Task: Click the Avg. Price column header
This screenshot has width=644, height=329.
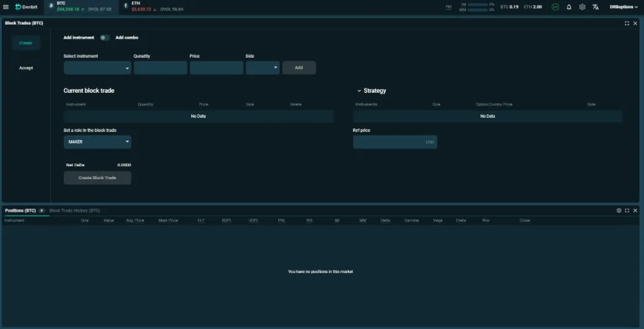Action: pos(135,221)
